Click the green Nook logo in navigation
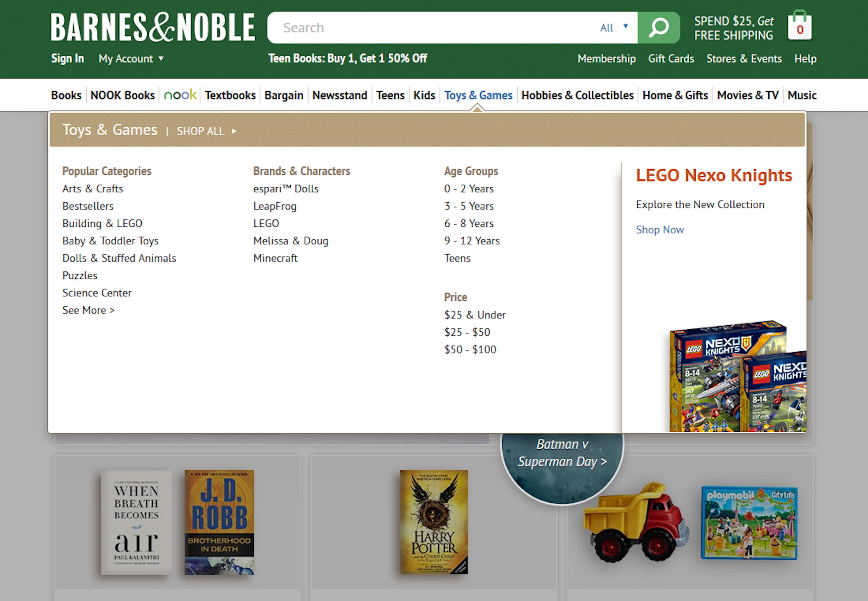Viewport: 868px width, 601px height. (180, 95)
